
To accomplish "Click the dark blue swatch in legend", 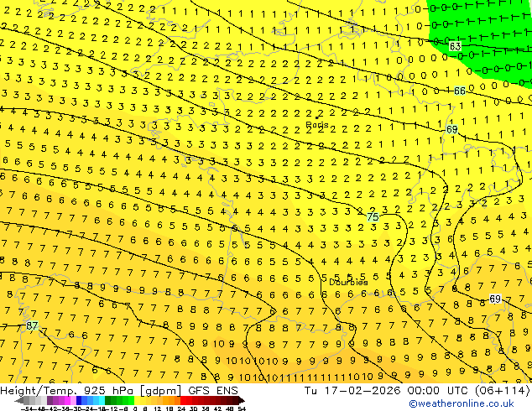I will point(79,400).
